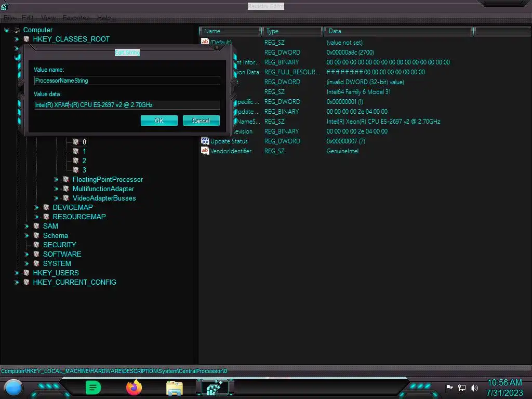This screenshot has height=399, width=532.
Task: Select the folder icon of key 2
Action: click(x=76, y=161)
